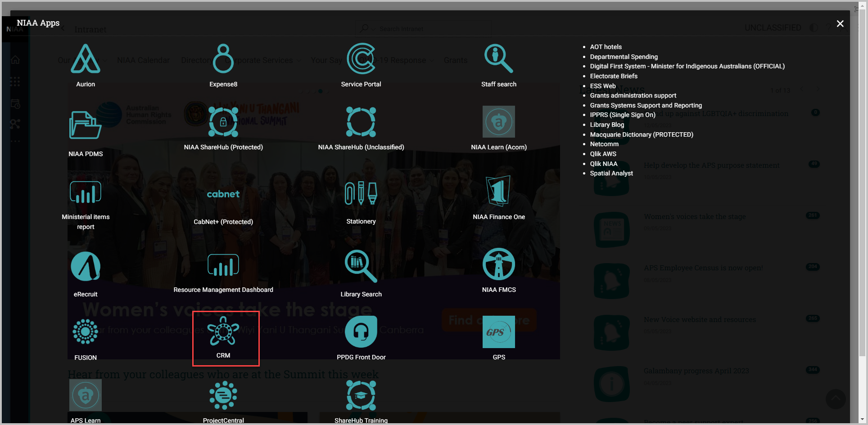Open NIAA ShareHub (Unclassified) icon
Viewport: 868px width, 425px height.
click(361, 122)
